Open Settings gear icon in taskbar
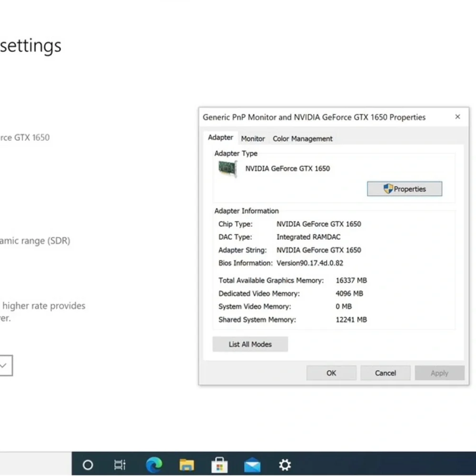476x476 pixels. (285, 465)
